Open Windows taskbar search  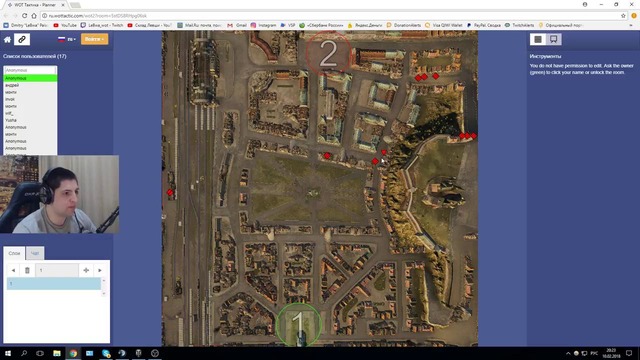point(24,353)
